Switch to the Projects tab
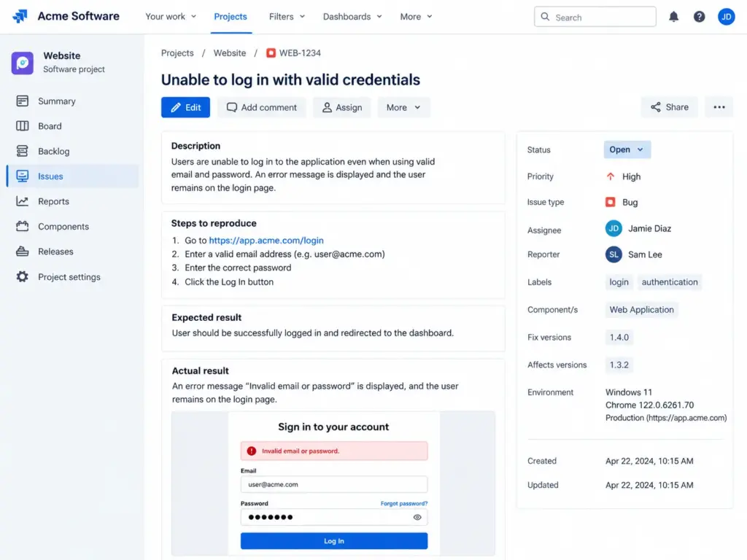Image resolution: width=747 pixels, height=560 pixels. click(231, 17)
